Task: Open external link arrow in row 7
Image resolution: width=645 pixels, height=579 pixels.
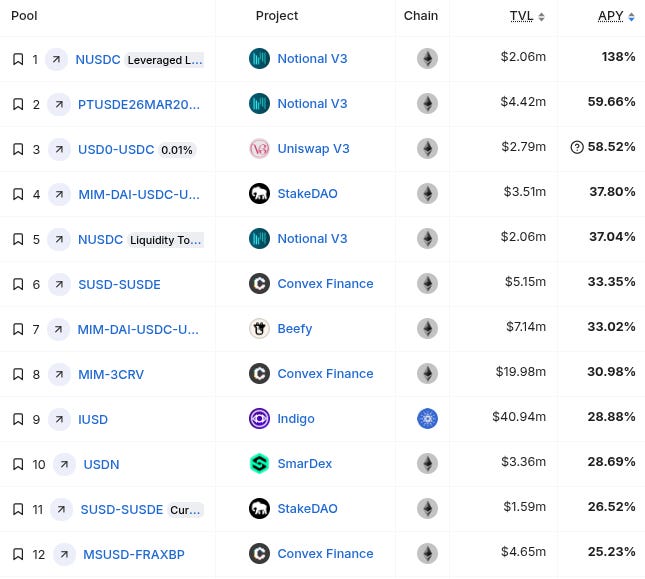Action: click(x=58, y=329)
